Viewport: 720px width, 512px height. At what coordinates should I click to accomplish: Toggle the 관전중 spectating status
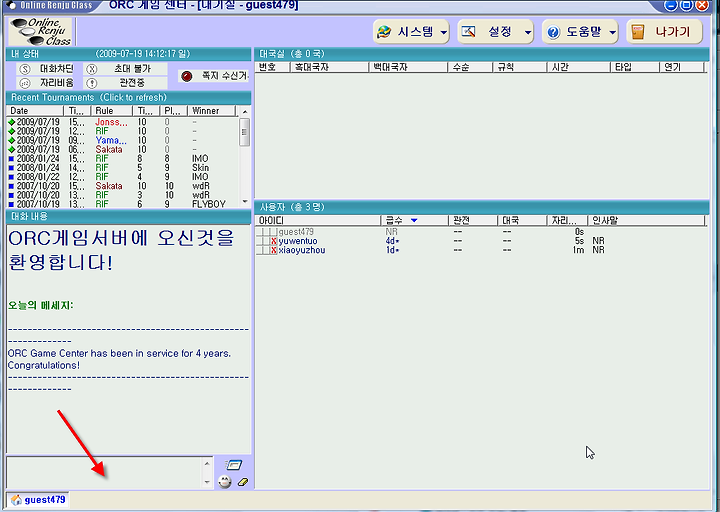[125, 83]
